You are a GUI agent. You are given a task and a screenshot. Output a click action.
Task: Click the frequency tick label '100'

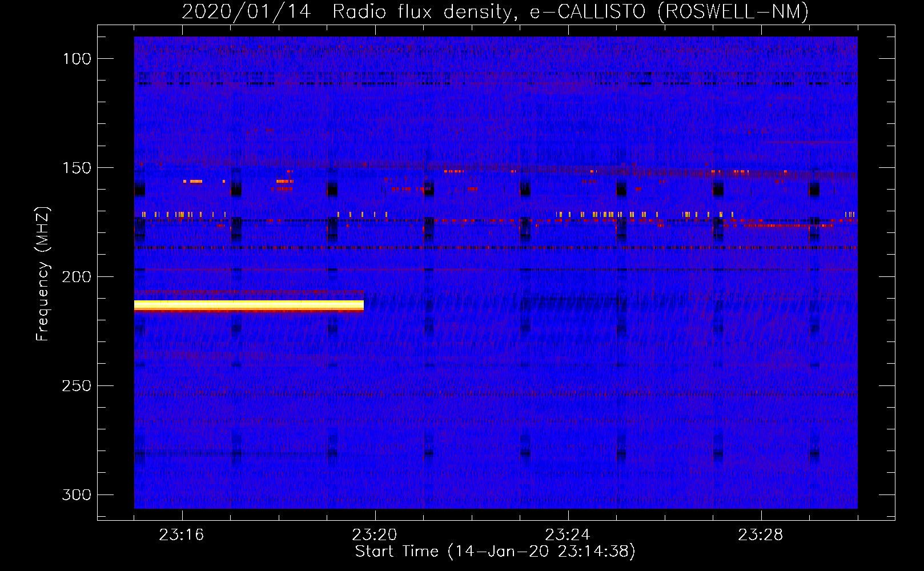pos(76,59)
